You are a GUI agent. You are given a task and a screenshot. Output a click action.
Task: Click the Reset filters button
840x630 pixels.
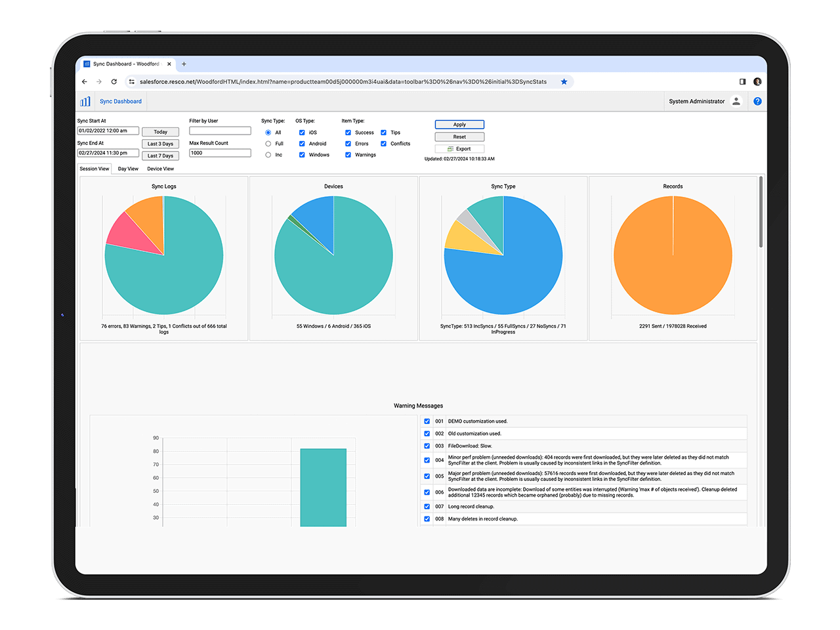click(x=459, y=137)
